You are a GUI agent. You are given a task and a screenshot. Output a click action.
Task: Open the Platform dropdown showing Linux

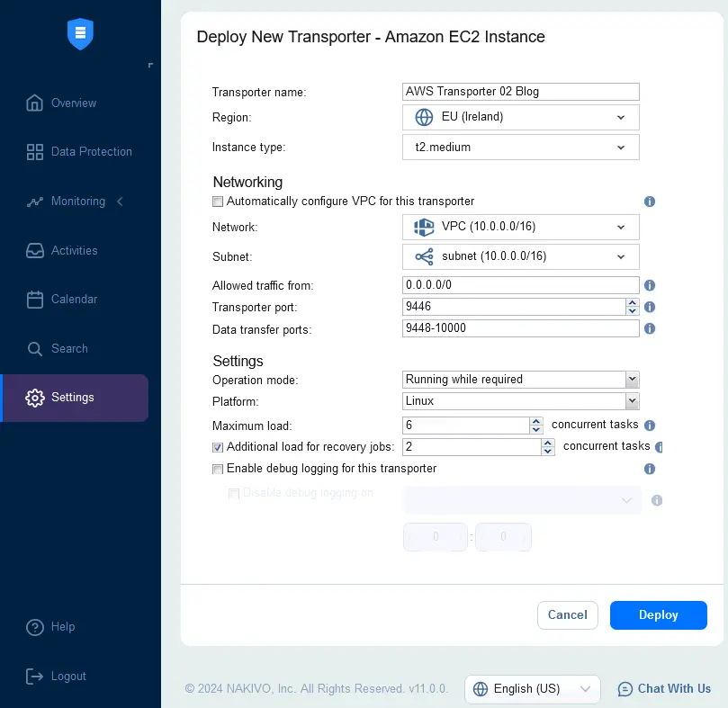tap(520, 401)
